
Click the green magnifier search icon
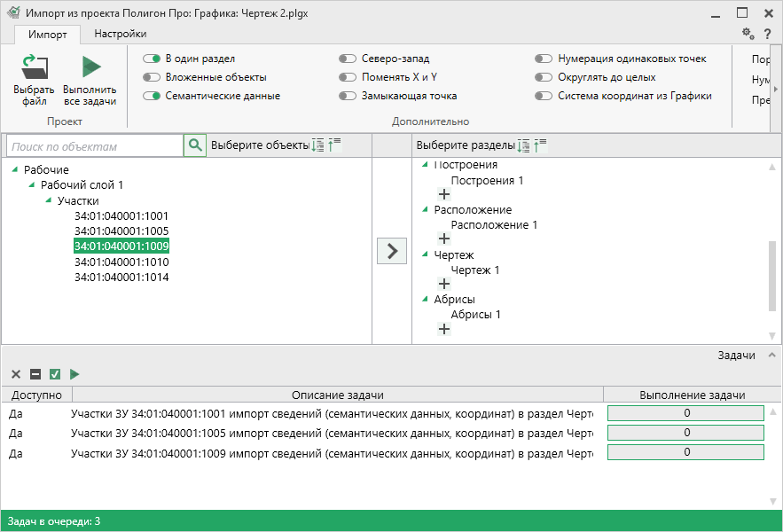(195, 145)
